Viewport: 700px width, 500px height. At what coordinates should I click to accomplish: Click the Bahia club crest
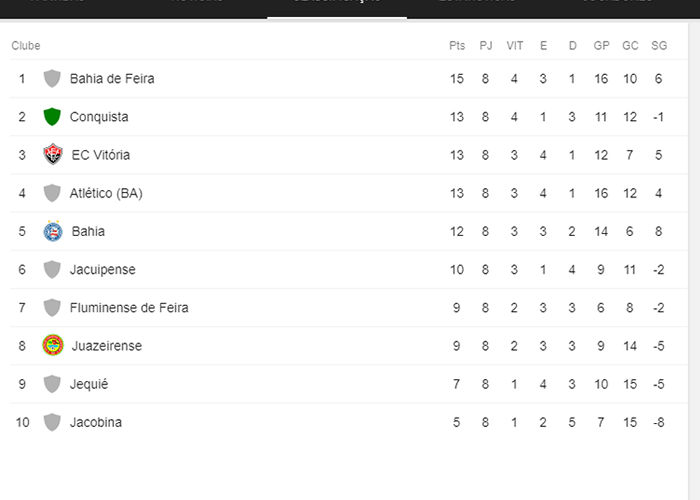(x=53, y=231)
